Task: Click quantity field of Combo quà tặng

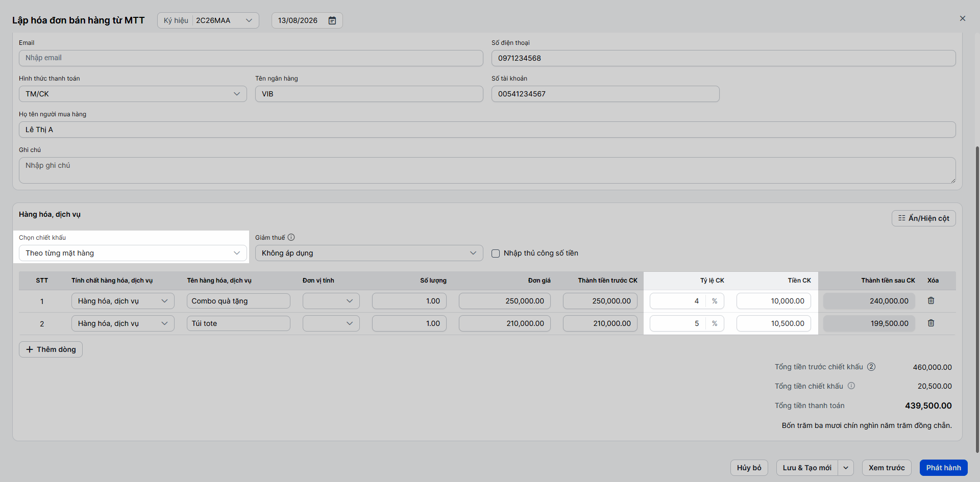Action: [409, 301]
